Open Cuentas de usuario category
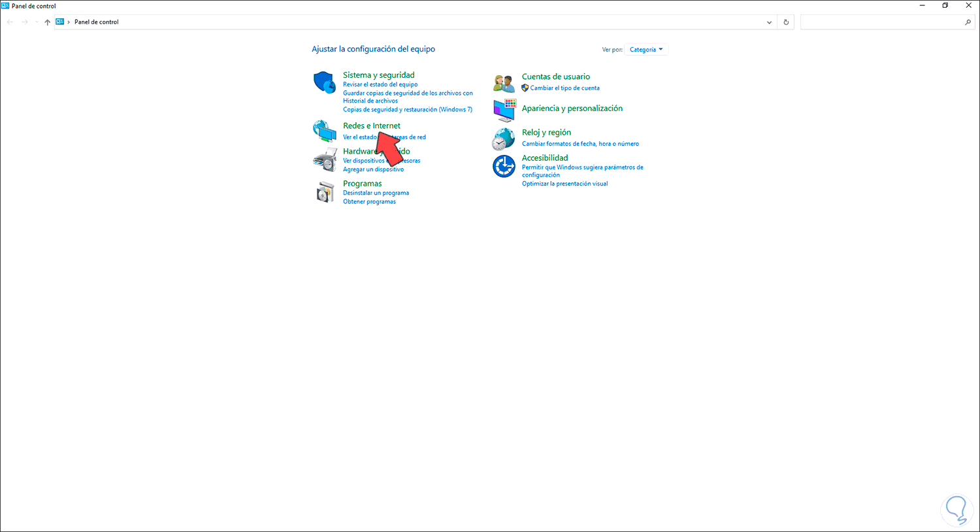This screenshot has height=532, width=980. (x=556, y=76)
